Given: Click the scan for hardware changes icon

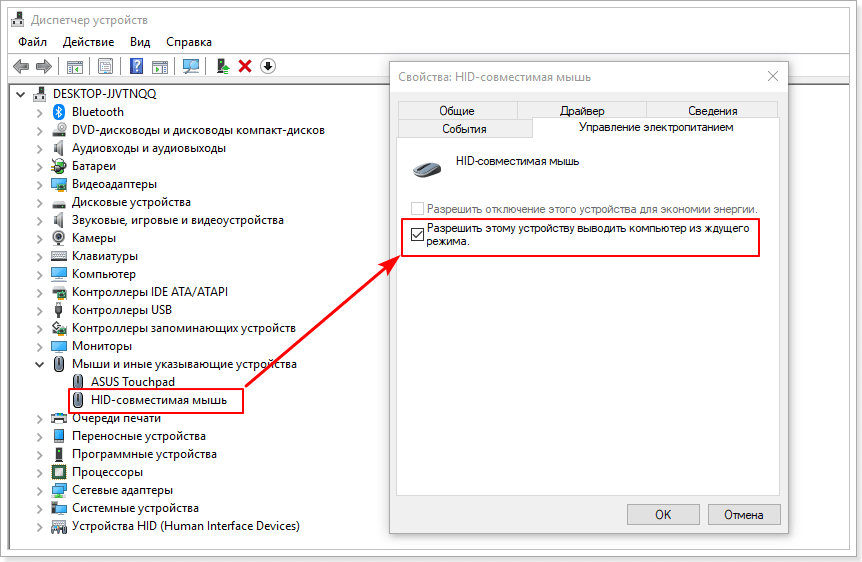Looking at the screenshot, I should click(x=190, y=66).
